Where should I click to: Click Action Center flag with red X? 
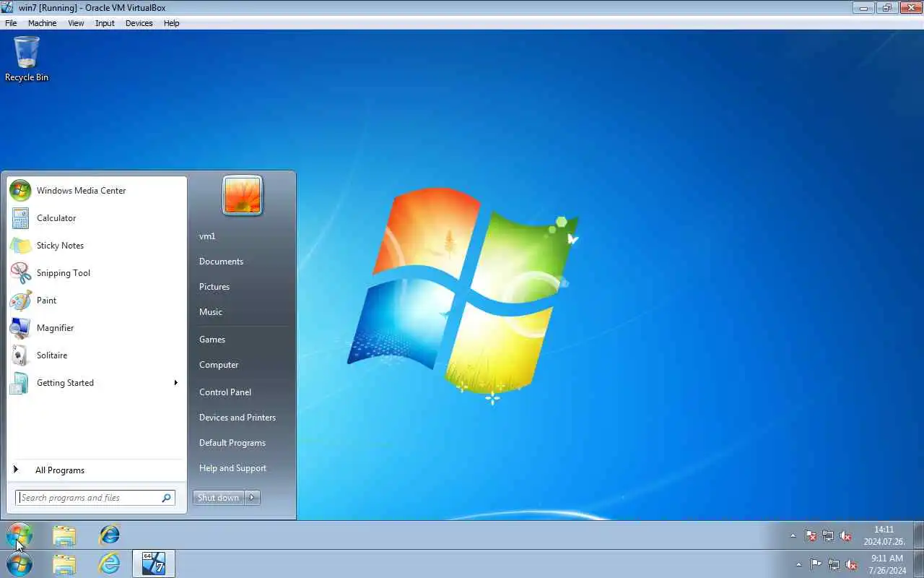click(x=811, y=536)
